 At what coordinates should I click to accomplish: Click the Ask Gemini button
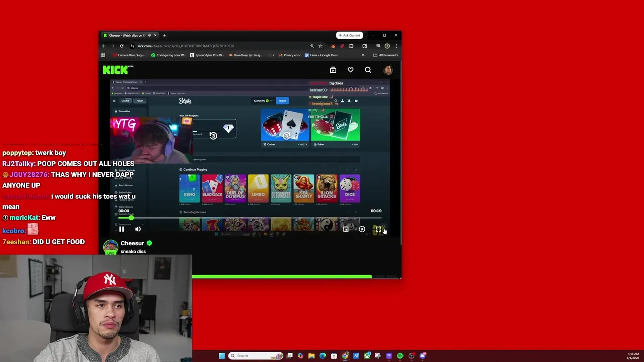point(350,35)
